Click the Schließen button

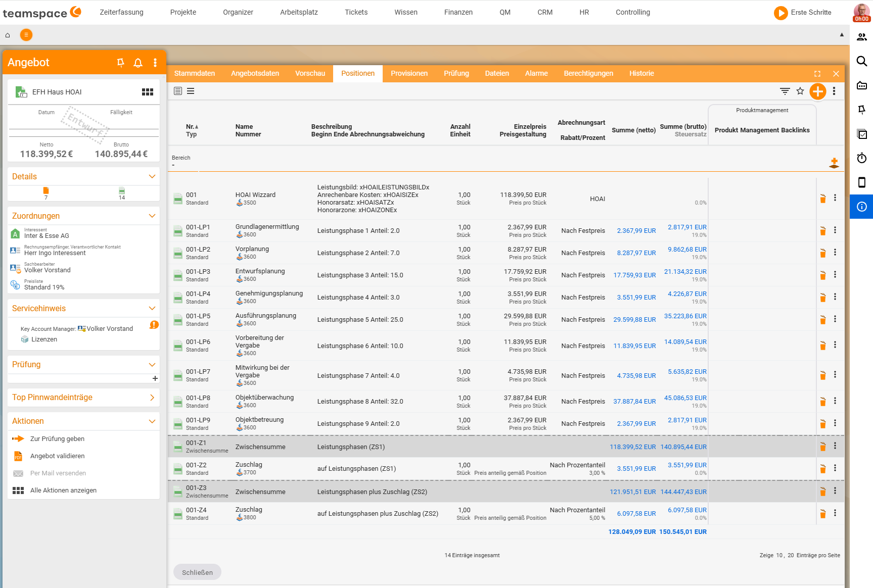(x=198, y=572)
